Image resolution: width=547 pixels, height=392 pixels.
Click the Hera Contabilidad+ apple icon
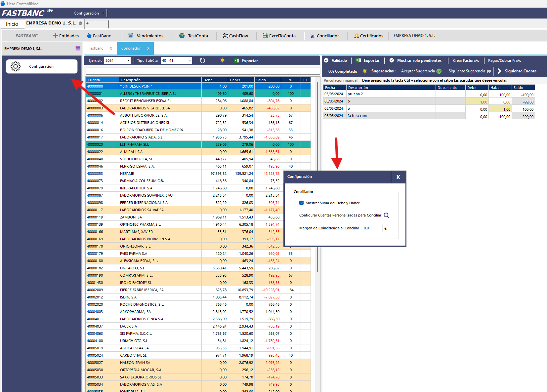tap(3, 4)
